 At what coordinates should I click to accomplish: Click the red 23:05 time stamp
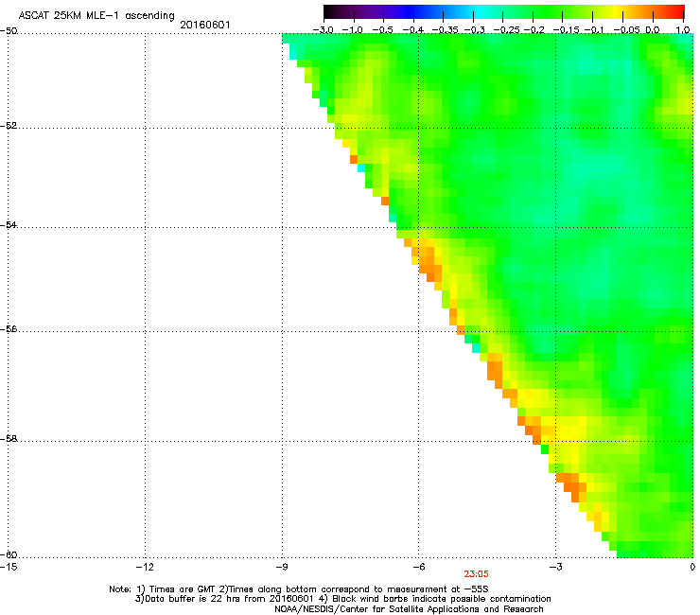pyautogui.click(x=476, y=574)
